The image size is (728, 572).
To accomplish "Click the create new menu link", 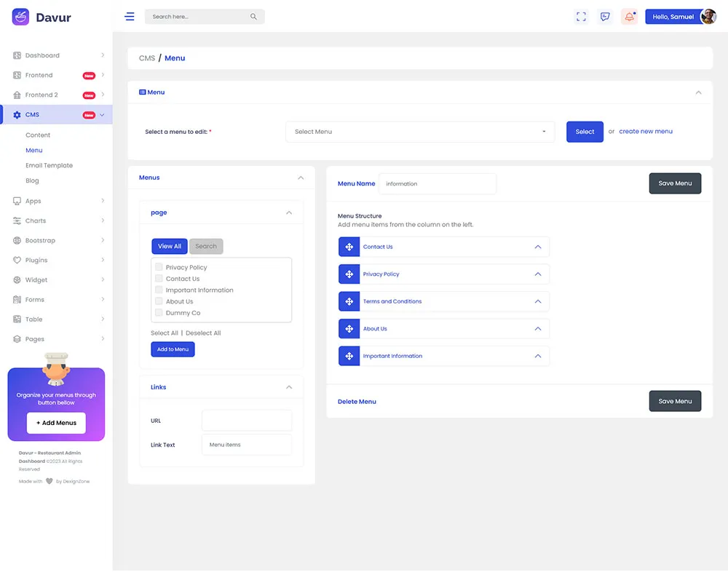I will pos(645,132).
